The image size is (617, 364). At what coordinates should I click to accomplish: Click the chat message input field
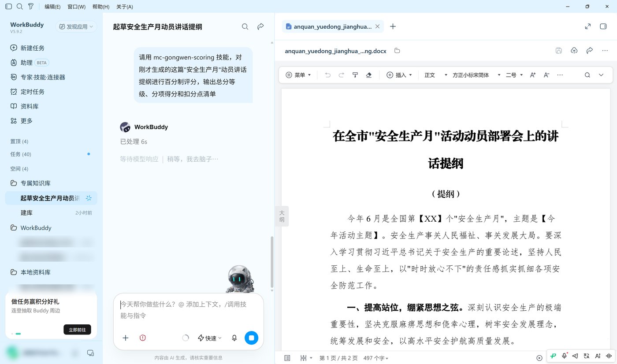(x=188, y=310)
